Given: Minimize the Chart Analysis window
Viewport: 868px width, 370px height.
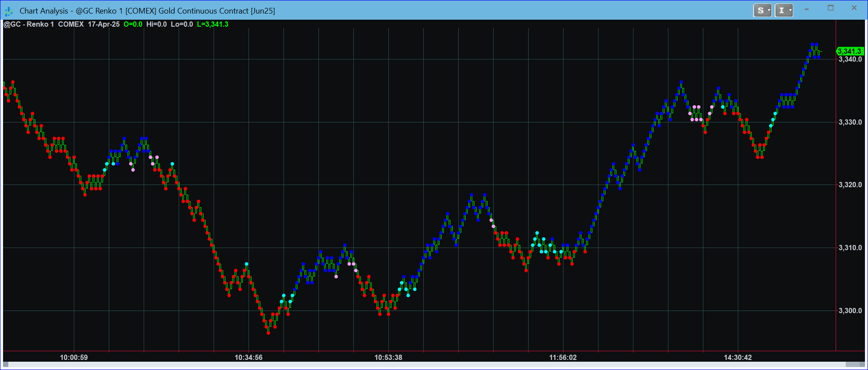Looking at the screenshot, I should click(807, 9).
